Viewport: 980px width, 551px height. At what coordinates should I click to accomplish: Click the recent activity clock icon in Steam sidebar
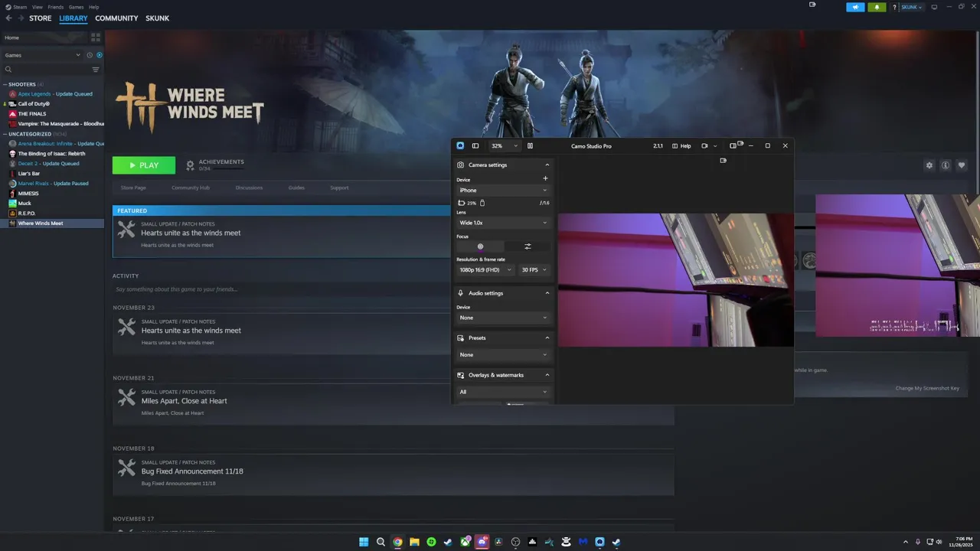[90, 55]
